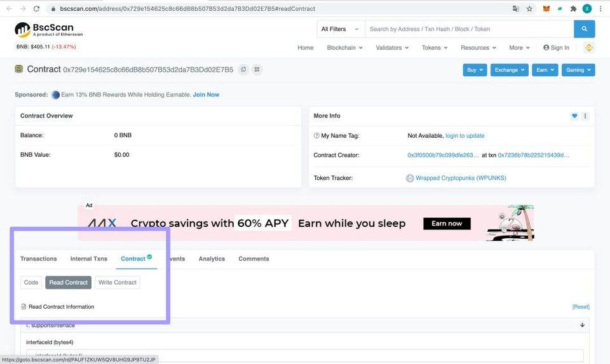Bookmark this page with the star icon
The width and height of the screenshot is (610, 364).
pyautogui.click(x=529, y=9)
